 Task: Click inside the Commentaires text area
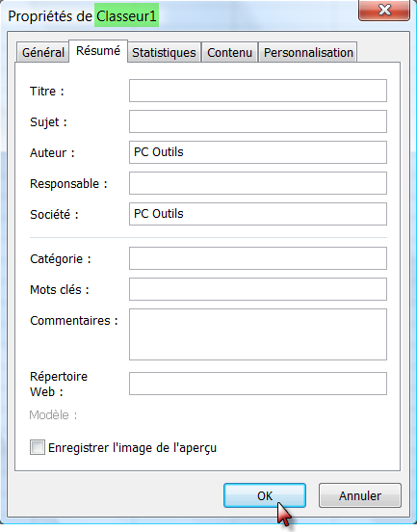258,334
